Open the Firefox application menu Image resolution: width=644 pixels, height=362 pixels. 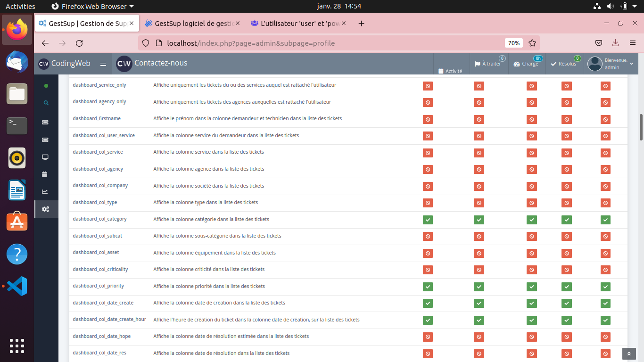(x=633, y=43)
